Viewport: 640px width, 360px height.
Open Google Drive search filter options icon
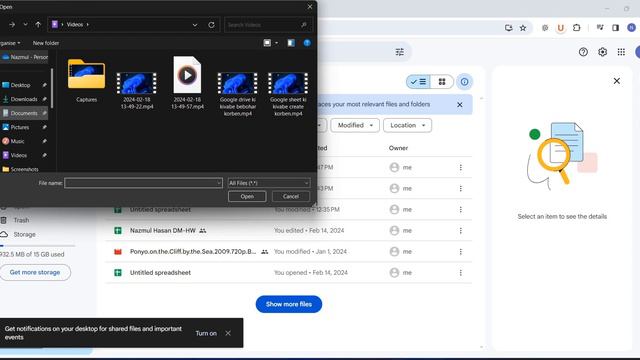400,52
